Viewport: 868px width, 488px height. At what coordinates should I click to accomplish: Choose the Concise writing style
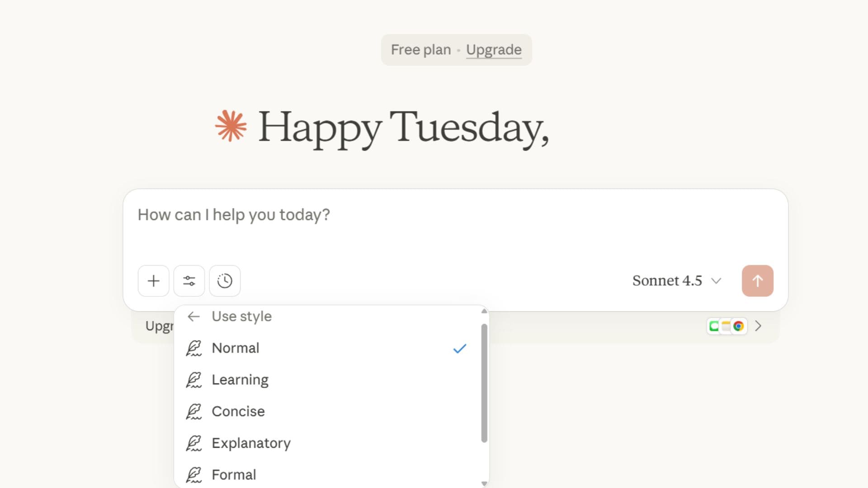click(238, 411)
